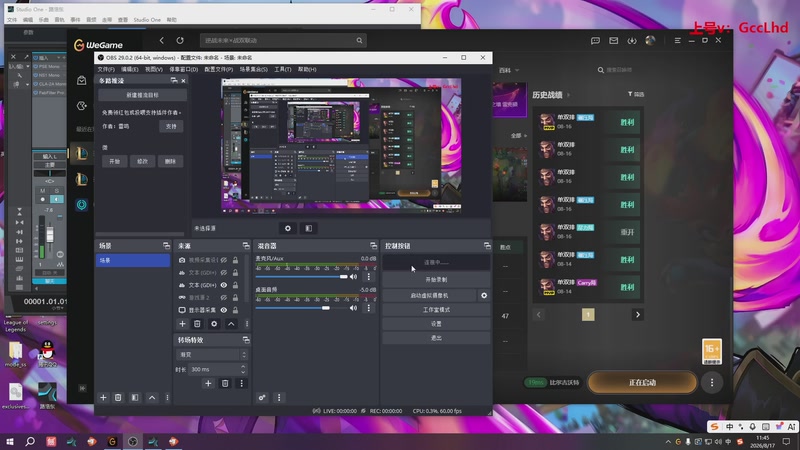Go to next page of match history
This screenshot has height=450, width=800.
638,315
